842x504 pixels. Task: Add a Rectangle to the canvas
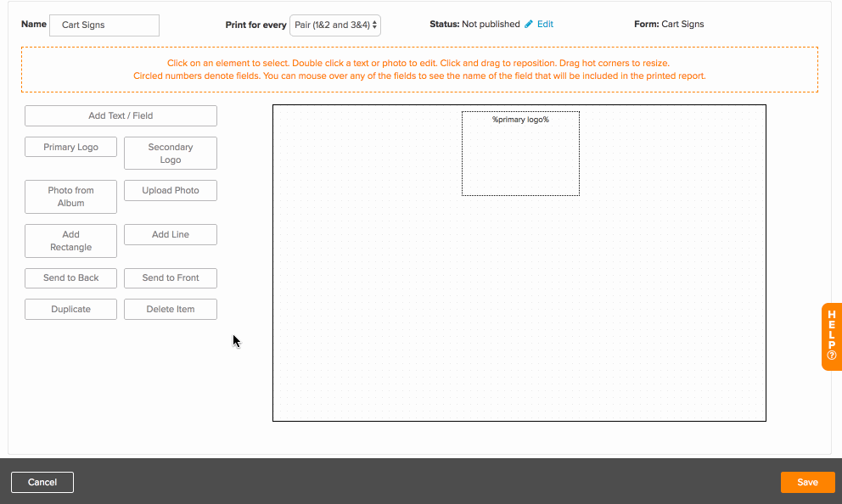point(71,241)
